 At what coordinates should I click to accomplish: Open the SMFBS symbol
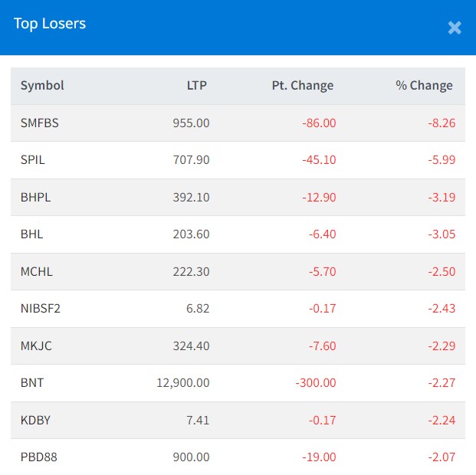(41, 123)
